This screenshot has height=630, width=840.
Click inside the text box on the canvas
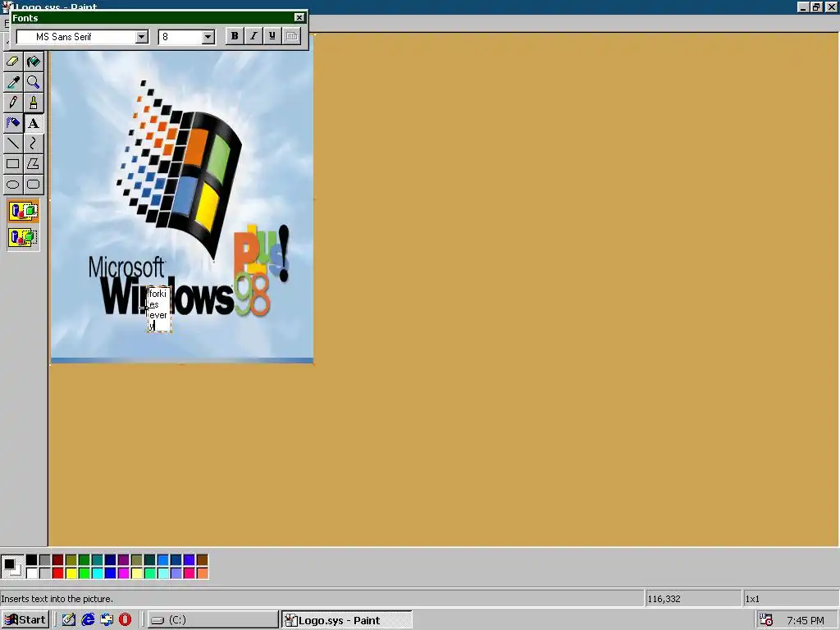point(159,309)
